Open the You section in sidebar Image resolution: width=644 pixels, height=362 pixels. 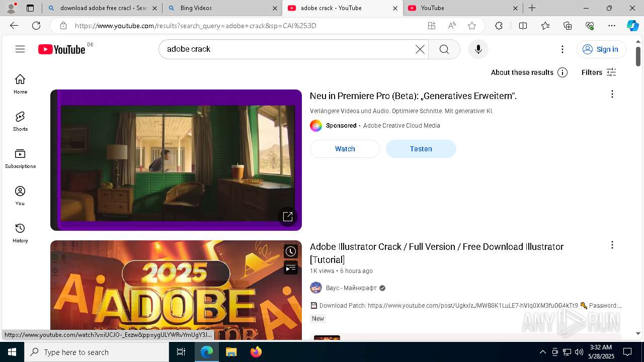20,196
